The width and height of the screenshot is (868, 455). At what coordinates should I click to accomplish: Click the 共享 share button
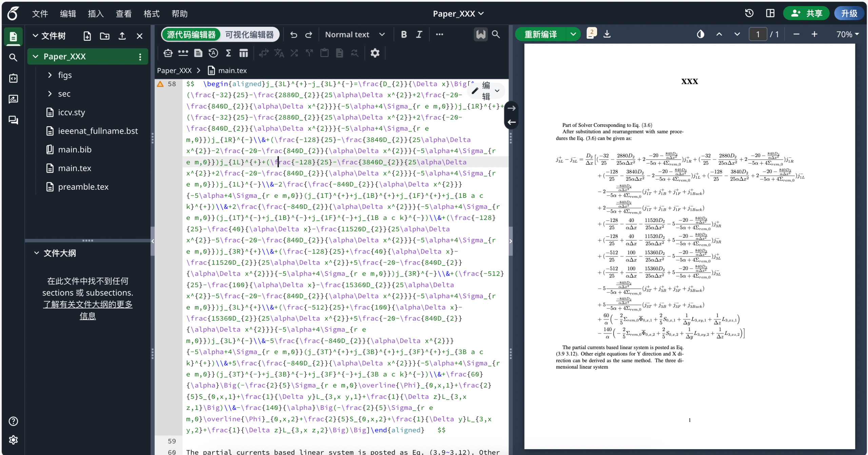806,13
